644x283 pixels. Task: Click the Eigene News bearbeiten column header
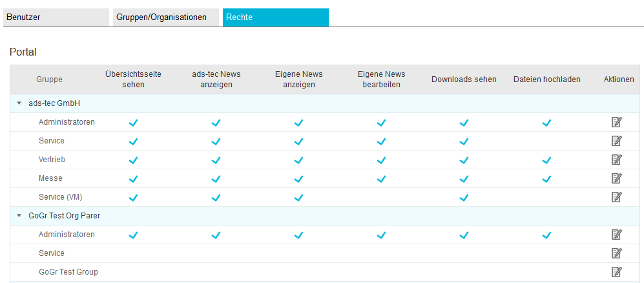point(381,79)
